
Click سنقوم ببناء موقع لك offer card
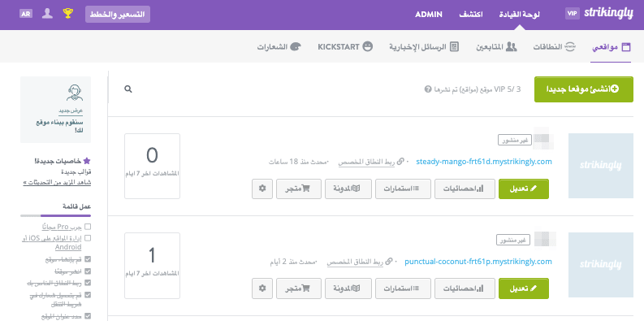56,110
